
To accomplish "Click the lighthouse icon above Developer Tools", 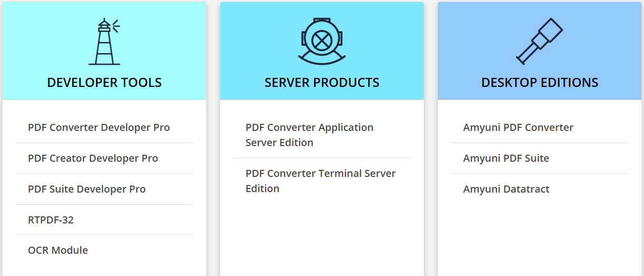I will click(x=105, y=42).
